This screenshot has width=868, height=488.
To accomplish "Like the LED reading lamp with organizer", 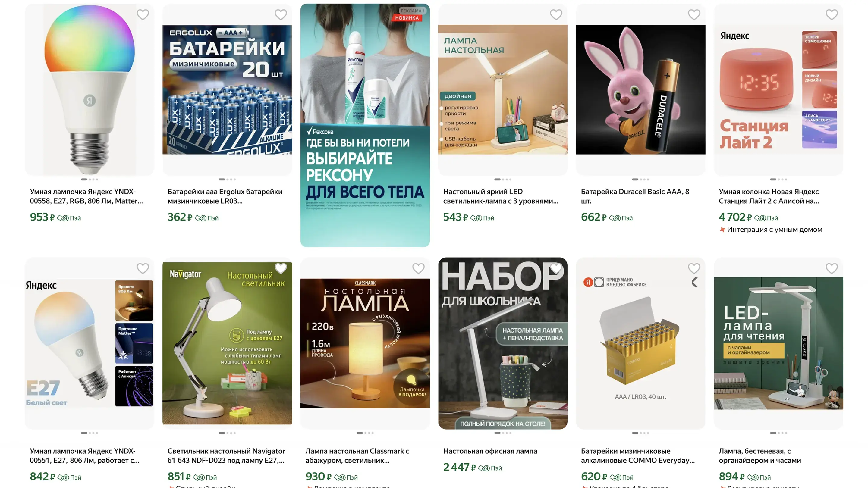I will 832,268.
